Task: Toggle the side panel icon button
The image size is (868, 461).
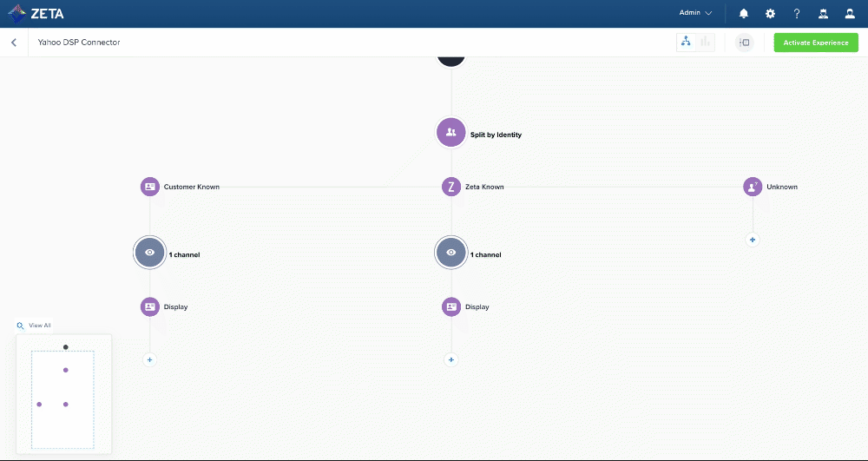Action: click(x=744, y=43)
